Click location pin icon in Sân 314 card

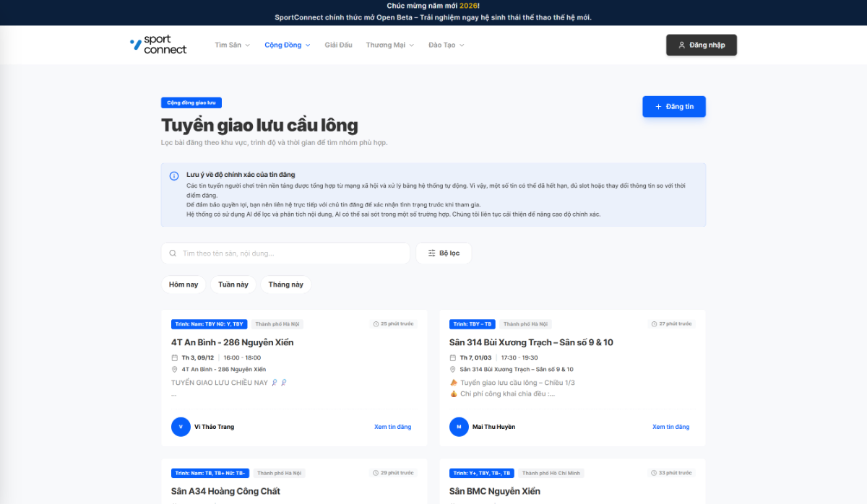tap(452, 369)
